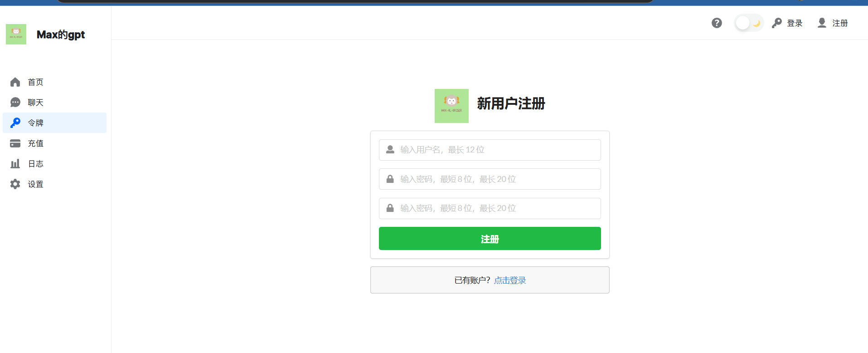Click the Max的gpt logo in sidebar

pos(16,34)
